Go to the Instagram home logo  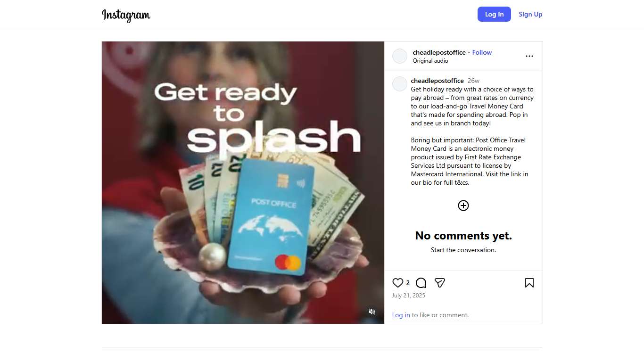126,15
